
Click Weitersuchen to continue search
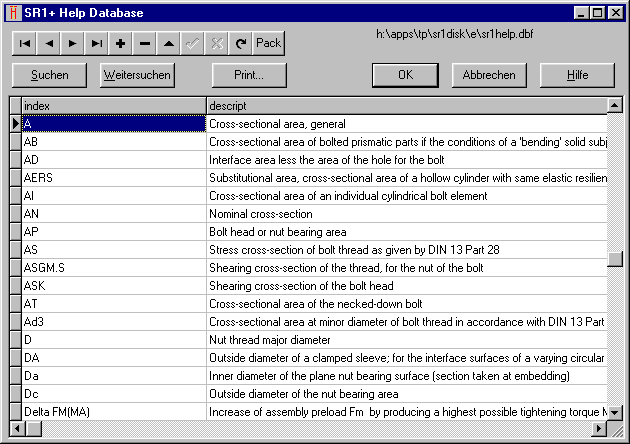click(138, 75)
